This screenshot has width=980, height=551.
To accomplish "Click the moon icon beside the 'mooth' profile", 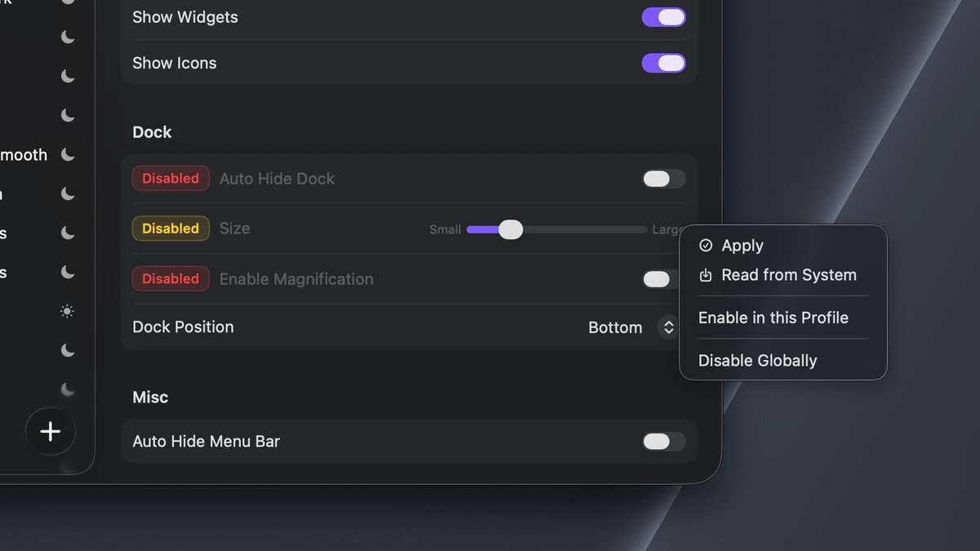I will point(68,154).
